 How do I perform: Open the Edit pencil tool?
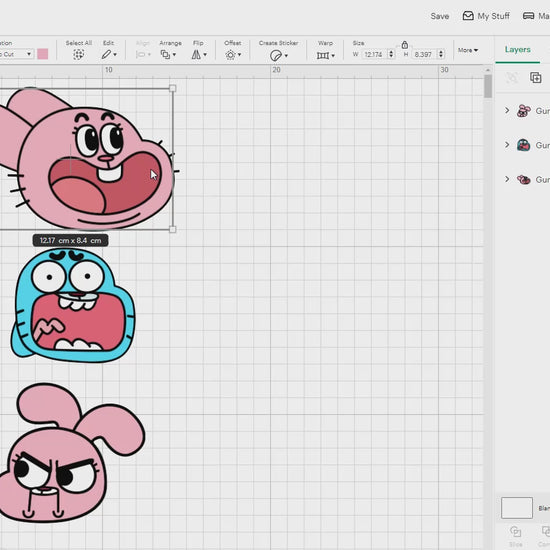(x=106, y=54)
